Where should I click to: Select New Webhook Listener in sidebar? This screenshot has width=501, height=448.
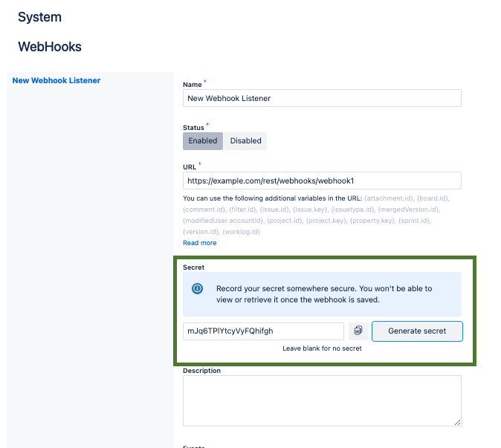coord(56,80)
